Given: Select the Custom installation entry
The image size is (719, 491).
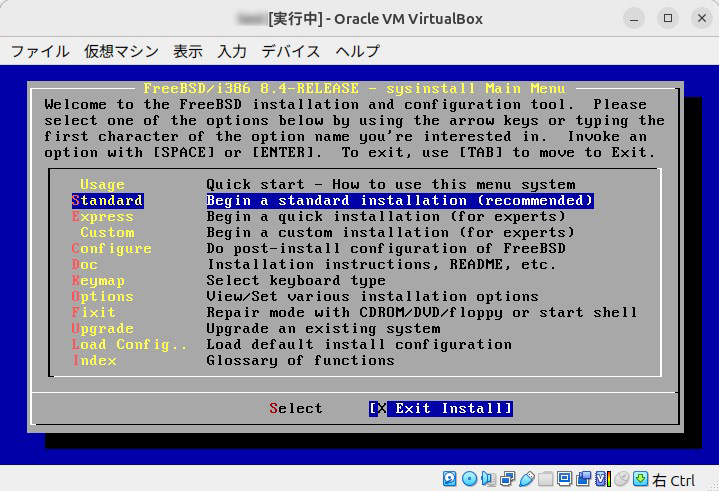Looking at the screenshot, I should point(107,232).
